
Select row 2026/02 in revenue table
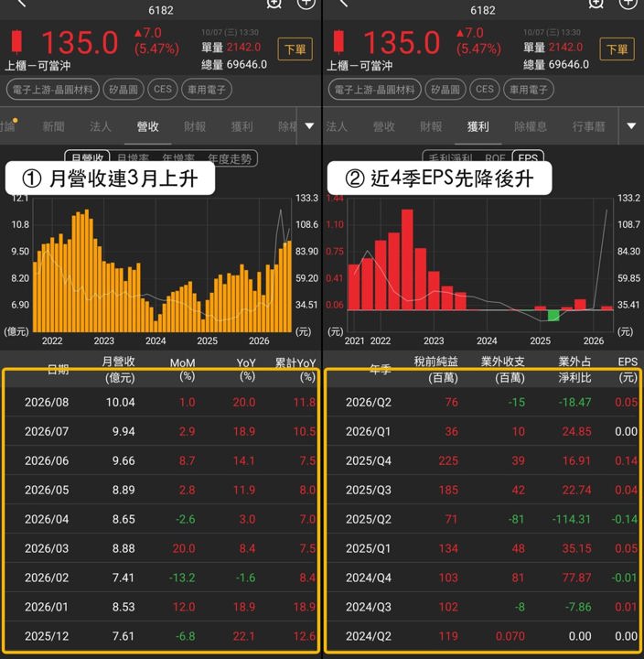[x=161, y=578]
